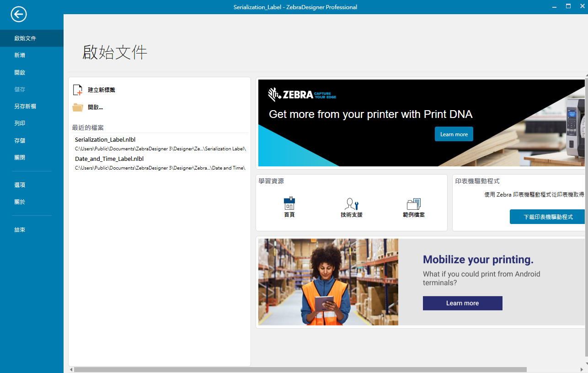Open recent file Date_and_Time_Label.nlbl
The image size is (588, 373).
point(109,159)
